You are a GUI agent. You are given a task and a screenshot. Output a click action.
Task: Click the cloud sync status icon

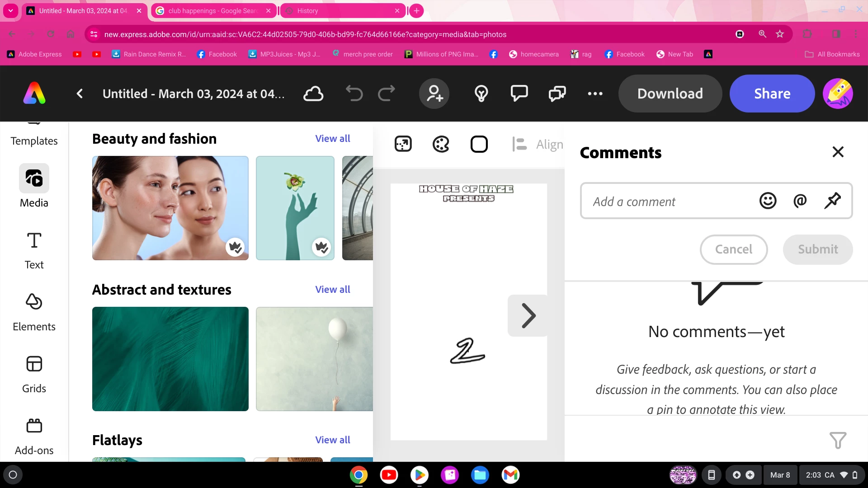coord(313,94)
